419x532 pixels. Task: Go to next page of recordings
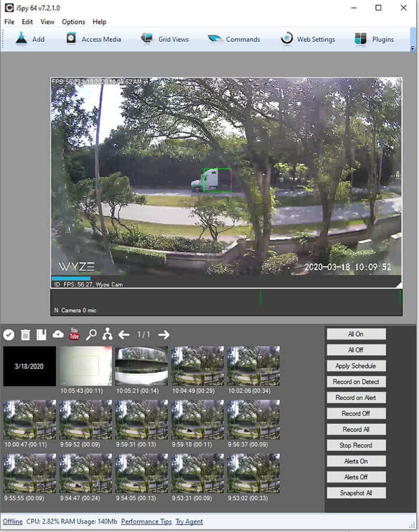(x=164, y=334)
